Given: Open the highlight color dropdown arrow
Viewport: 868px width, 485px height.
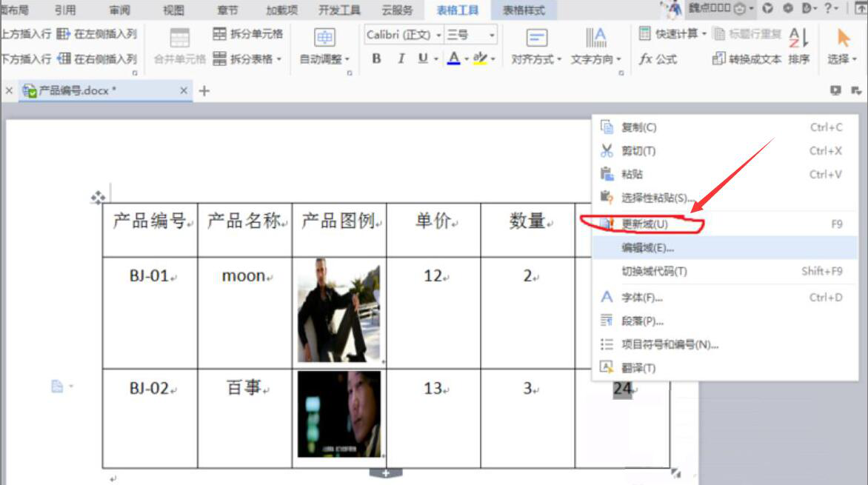Looking at the screenshot, I should point(493,59).
